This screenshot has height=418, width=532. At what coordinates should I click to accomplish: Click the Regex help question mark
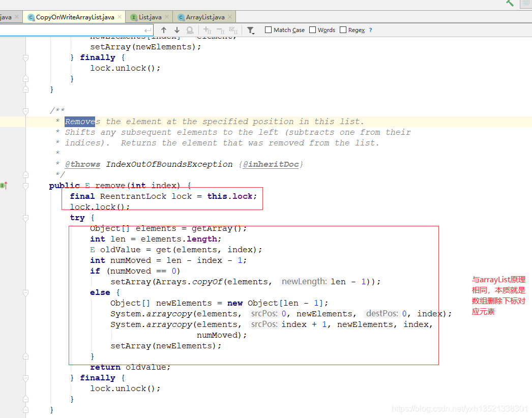point(370,29)
